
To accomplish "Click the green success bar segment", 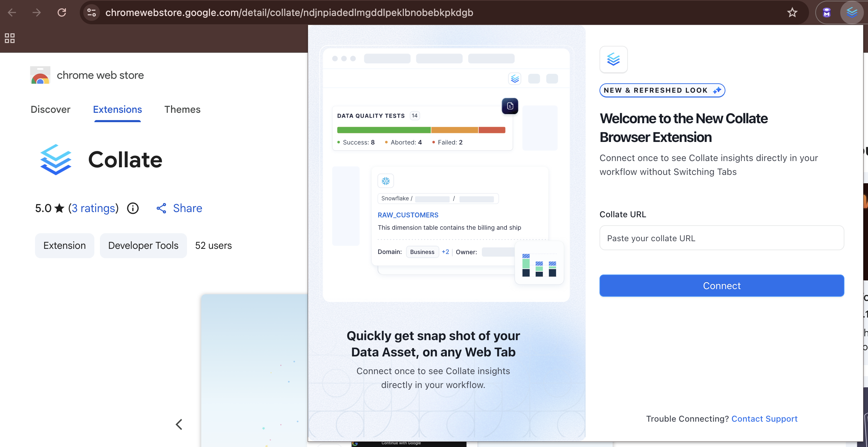I will click(384, 130).
